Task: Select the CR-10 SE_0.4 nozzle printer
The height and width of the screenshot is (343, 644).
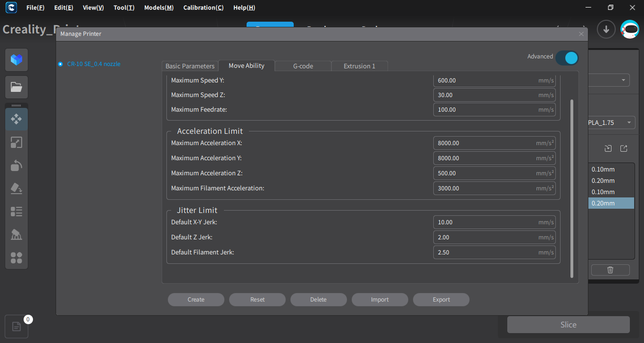Action: pyautogui.click(x=90, y=64)
